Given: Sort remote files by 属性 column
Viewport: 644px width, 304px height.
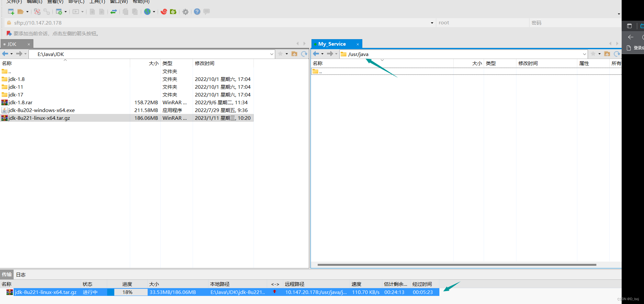Looking at the screenshot, I should coord(584,63).
